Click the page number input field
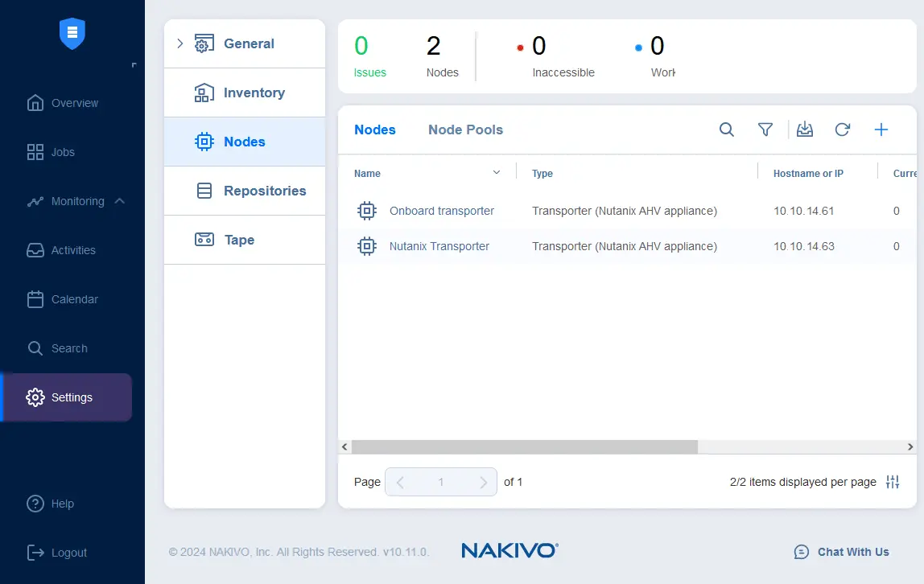The height and width of the screenshot is (584, 924). (x=441, y=482)
